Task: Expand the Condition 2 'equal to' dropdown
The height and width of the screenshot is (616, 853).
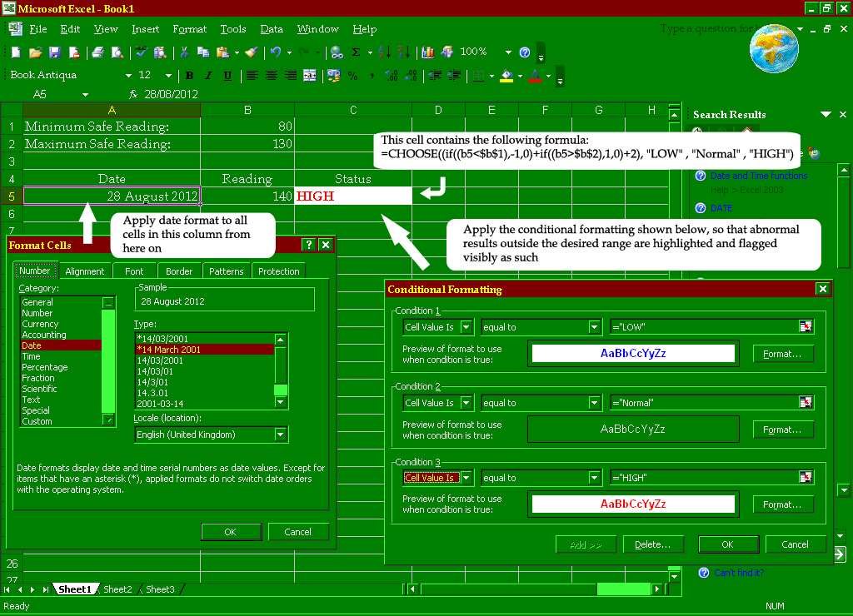Action: 594,403
